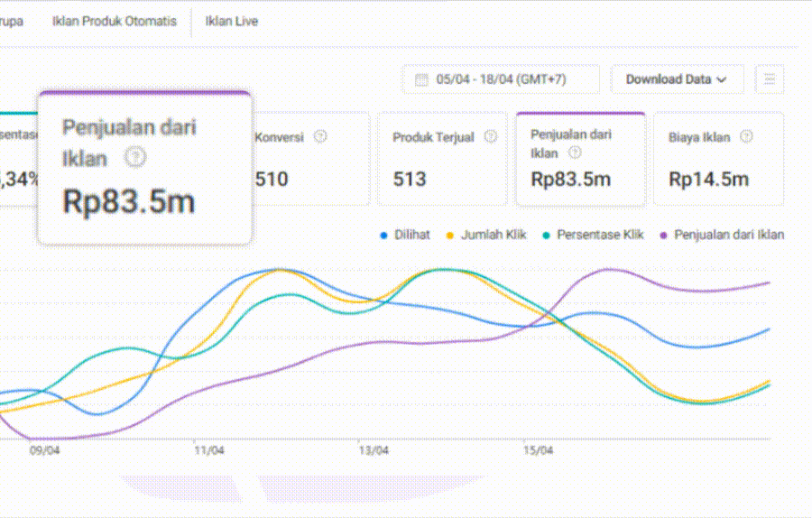Open the date range picker 05/04 - 18/04
The image size is (812, 518).
(x=502, y=79)
